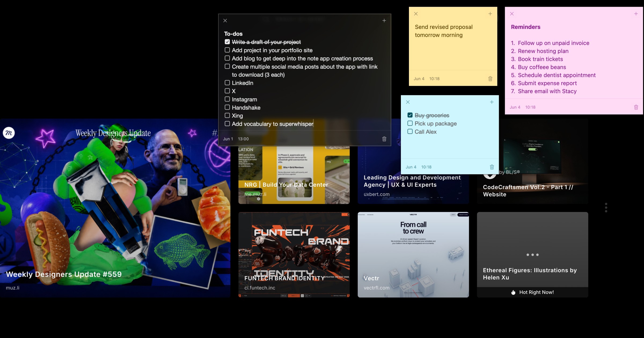Click the Reminders heading in pink note
This screenshot has height=338, width=644.
(525, 27)
